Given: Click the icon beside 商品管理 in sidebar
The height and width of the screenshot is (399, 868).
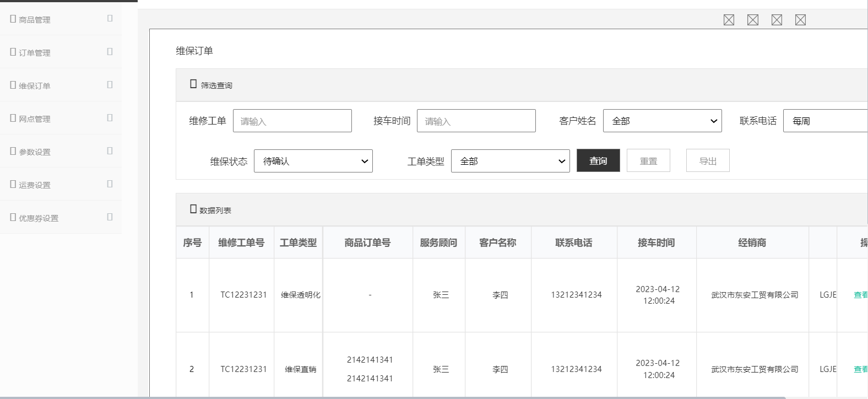Looking at the screenshot, I should coord(13,19).
